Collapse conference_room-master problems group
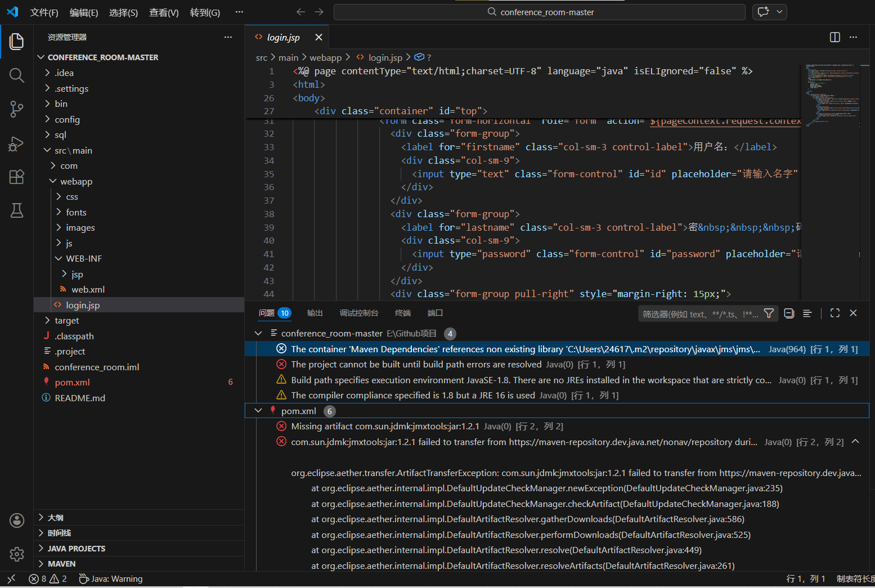The height and width of the screenshot is (588, 875). point(258,334)
